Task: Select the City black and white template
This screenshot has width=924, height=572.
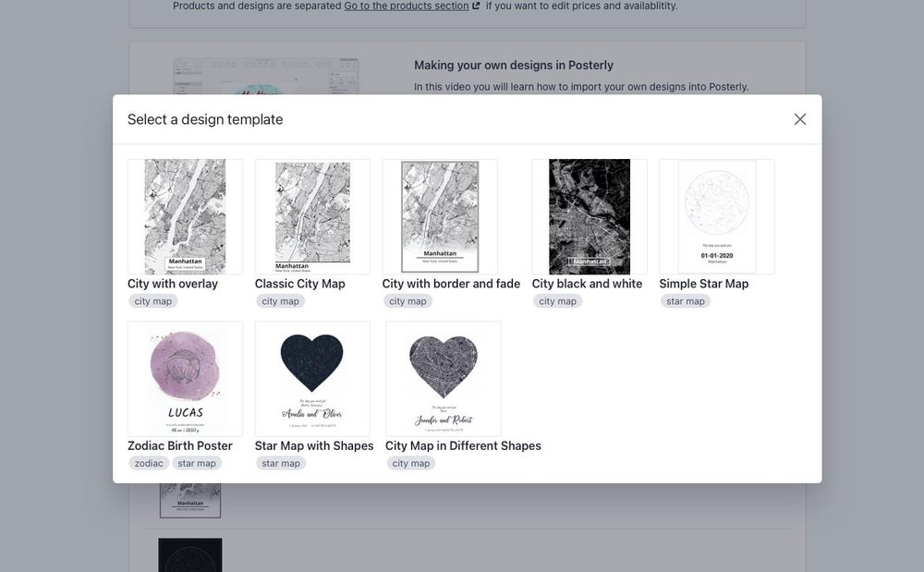Action: click(x=589, y=216)
